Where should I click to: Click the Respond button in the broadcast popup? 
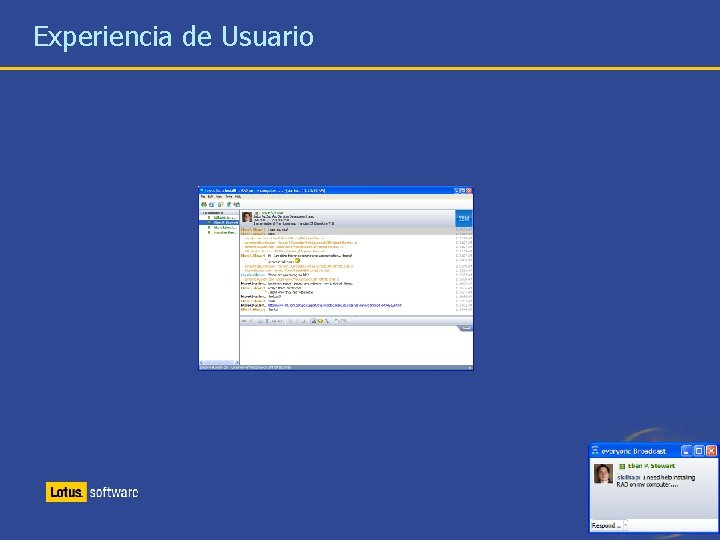coord(606,525)
